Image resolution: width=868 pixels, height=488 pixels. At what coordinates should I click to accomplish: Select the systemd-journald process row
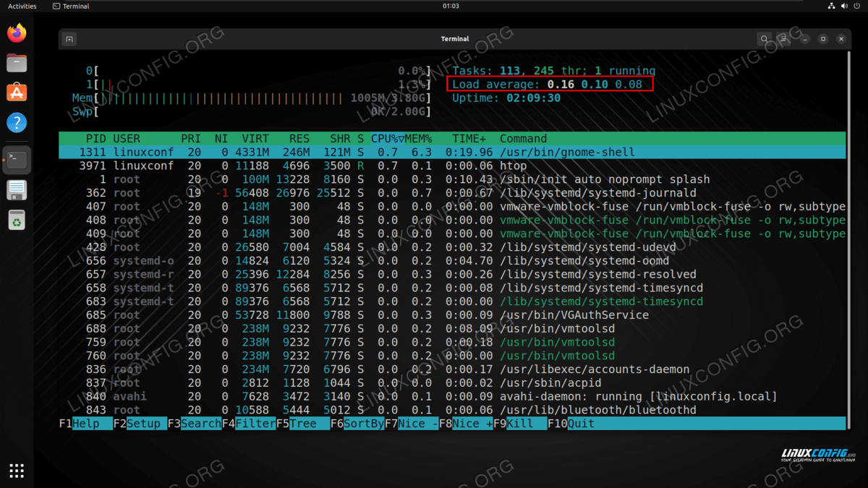pyautogui.click(x=452, y=193)
